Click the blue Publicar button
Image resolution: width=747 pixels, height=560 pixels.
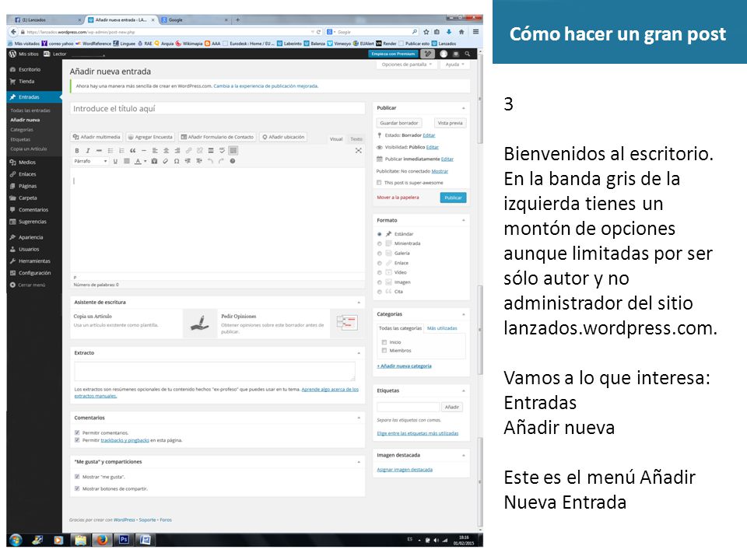(x=453, y=198)
